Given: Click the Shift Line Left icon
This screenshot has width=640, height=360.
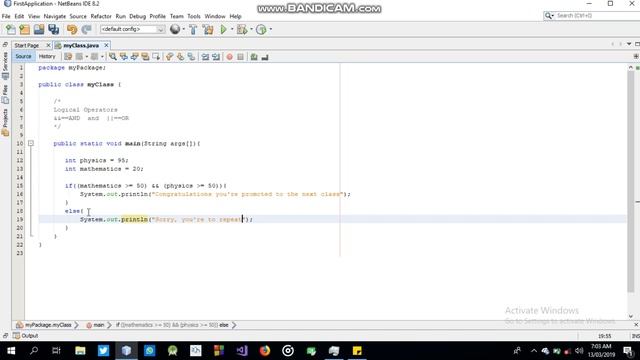Looking at the screenshot, I should click(x=205, y=57).
